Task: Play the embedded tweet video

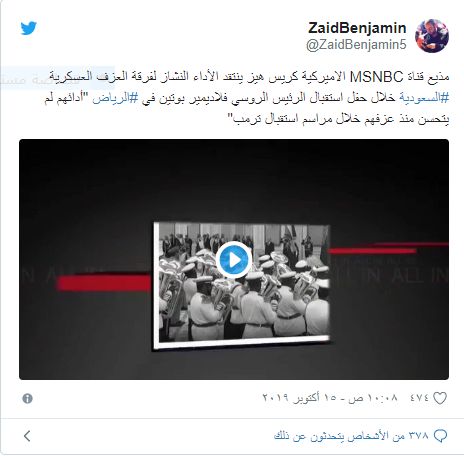Action: [234, 260]
